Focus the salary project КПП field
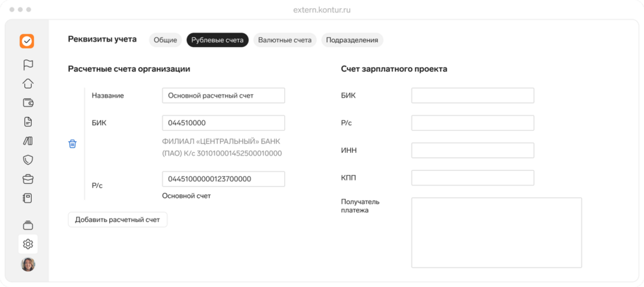Screen dimensions: 644x287 (x=472, y=178)
